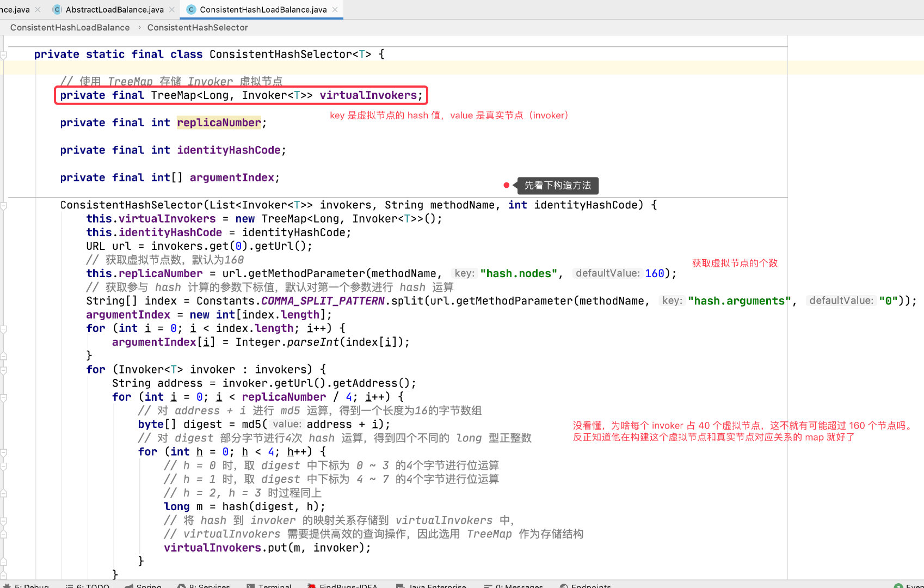This screenshot has height=588, width=924.
Task: Click invokers.get(0).getUrl() expression
Action: [229, 246]
